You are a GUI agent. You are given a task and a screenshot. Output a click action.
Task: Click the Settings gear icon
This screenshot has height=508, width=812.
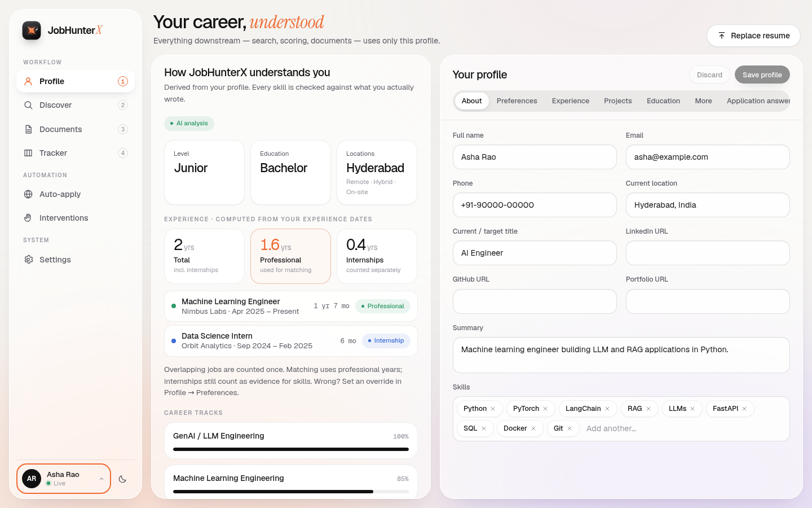pyautogui.click(x=28, y=260)
